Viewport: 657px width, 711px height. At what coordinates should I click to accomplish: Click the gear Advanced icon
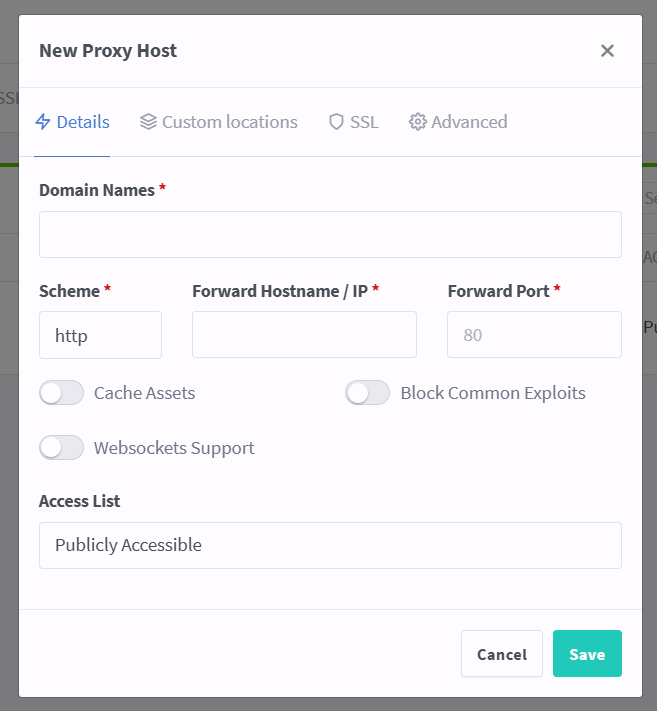(x=418, y=122)
